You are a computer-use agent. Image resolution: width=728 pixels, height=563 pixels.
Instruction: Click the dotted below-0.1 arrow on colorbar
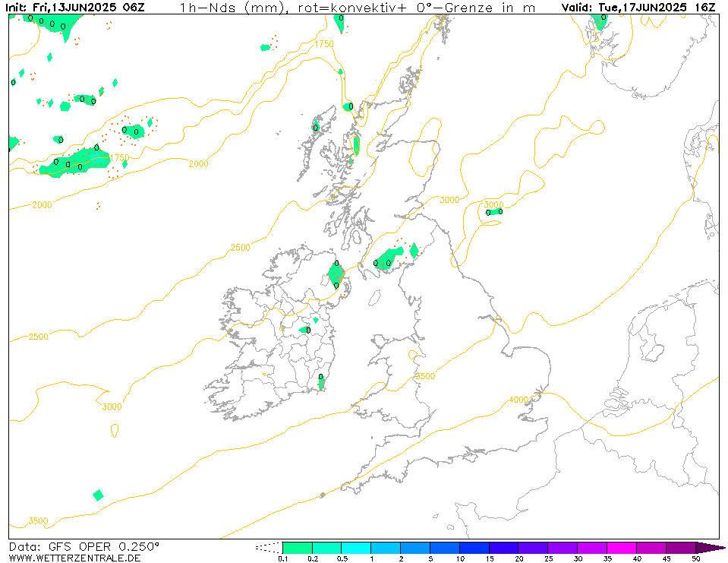point(269,548)
